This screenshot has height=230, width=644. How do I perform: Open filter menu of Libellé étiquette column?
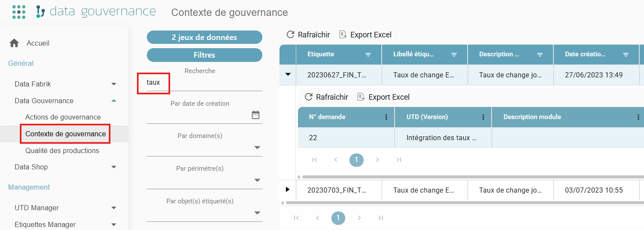pyautogui.click(x=454, y=55)
